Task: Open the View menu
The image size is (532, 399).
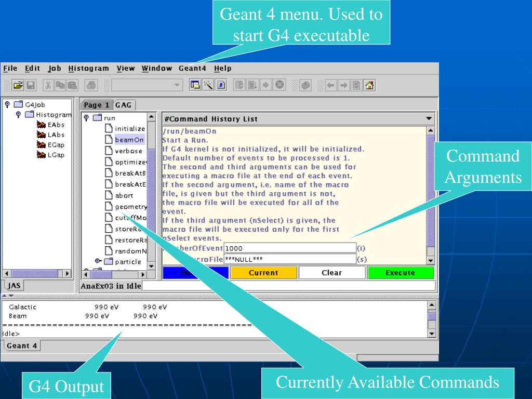Action: click(x=126, y=68)
